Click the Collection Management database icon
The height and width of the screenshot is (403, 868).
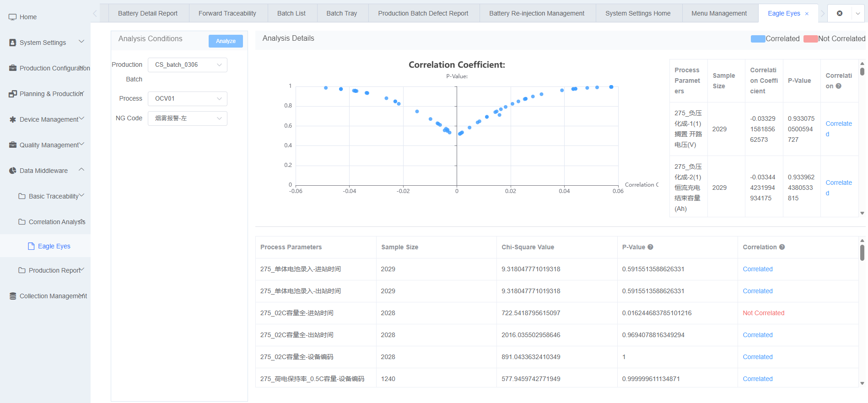13,296
